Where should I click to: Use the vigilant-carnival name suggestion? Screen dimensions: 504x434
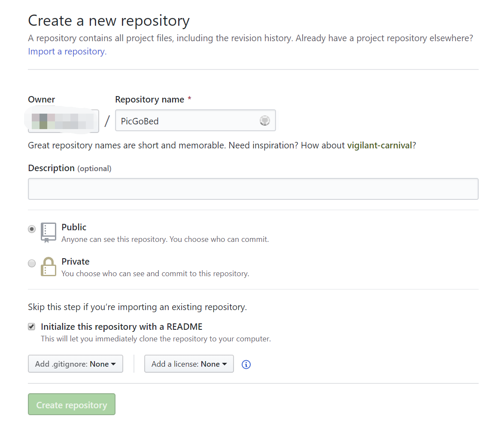point(379,145)
